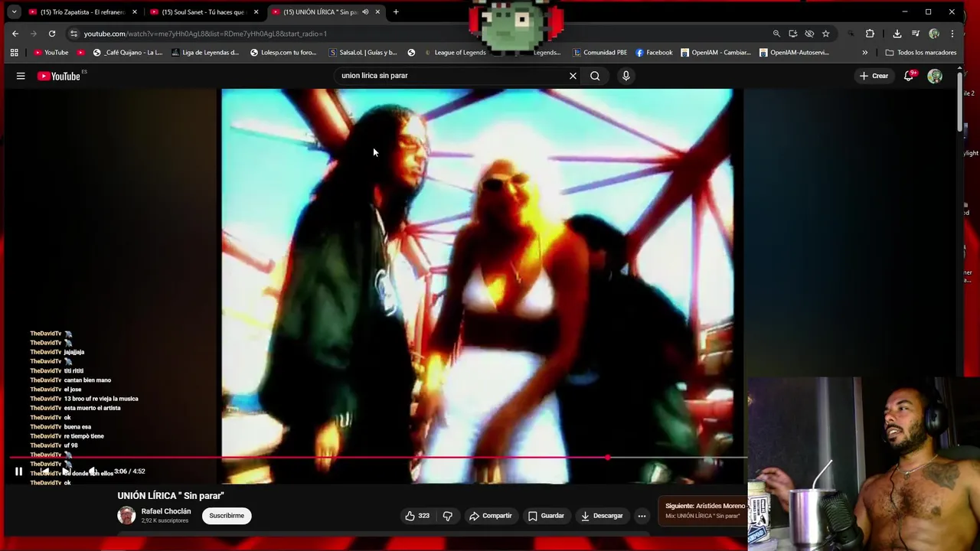This screenshot has height=551, width=980.
Task: Open the apps grid in bookmarks bar
Action: tap(14, 53)
